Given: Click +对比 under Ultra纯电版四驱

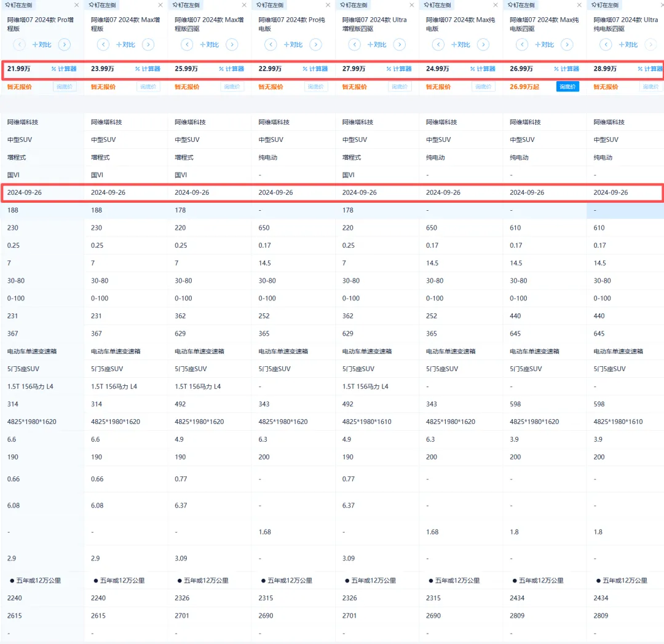Looking at the screenshot, I should click(628, 44).
